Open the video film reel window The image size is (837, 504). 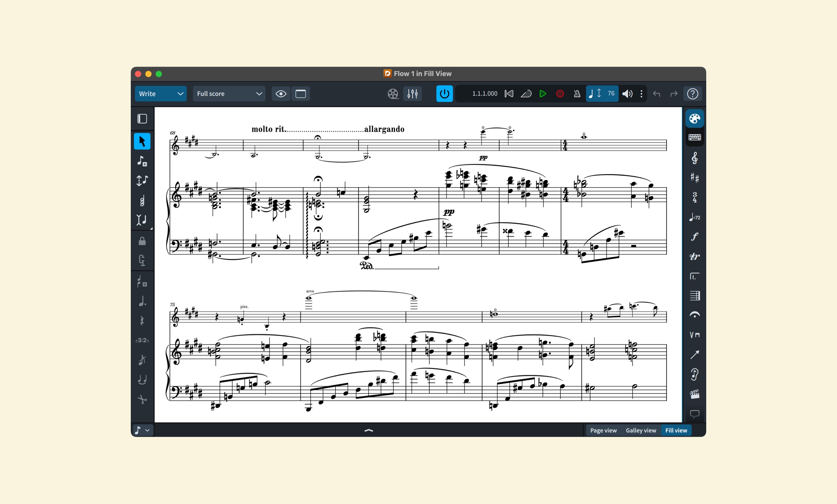pos(393,94)
